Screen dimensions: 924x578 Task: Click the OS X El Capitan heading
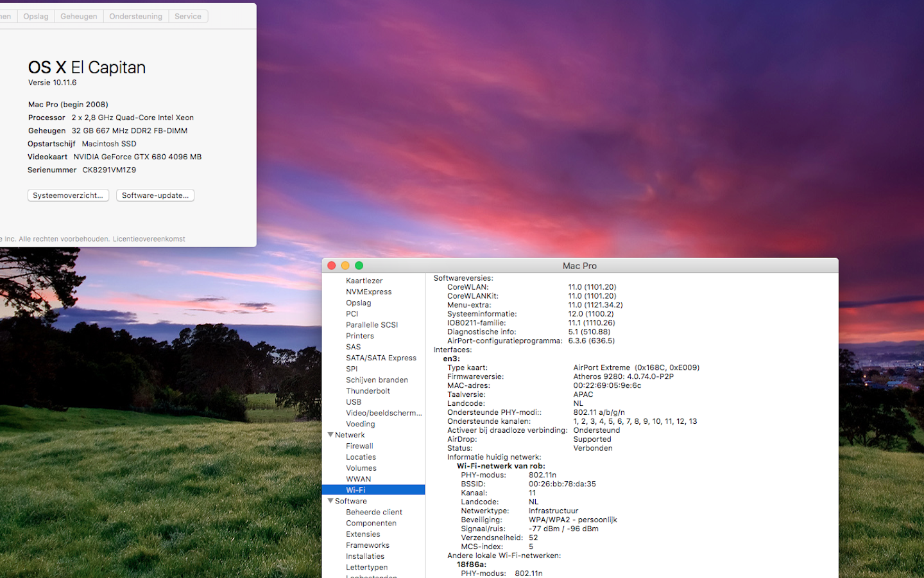[x=87, y=67]
